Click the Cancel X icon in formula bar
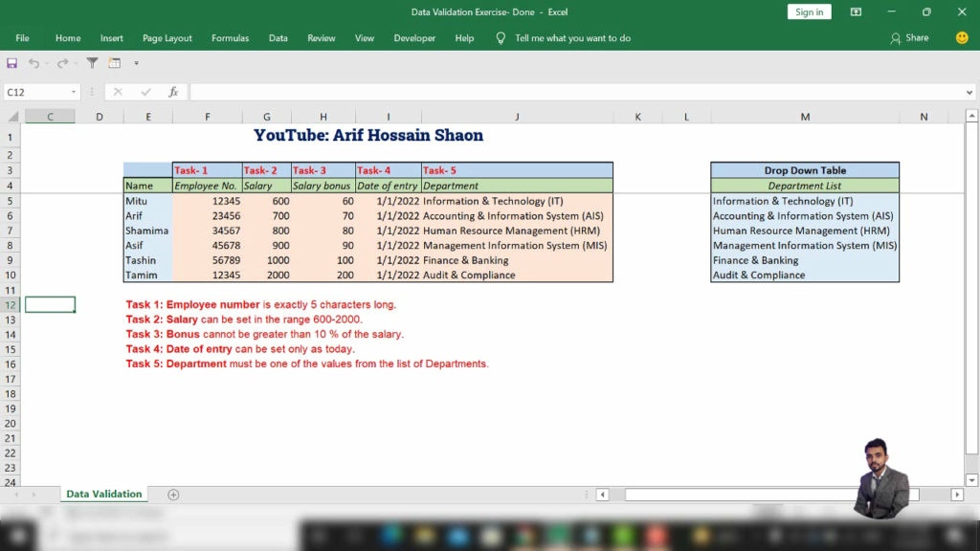 pos(118,93)
